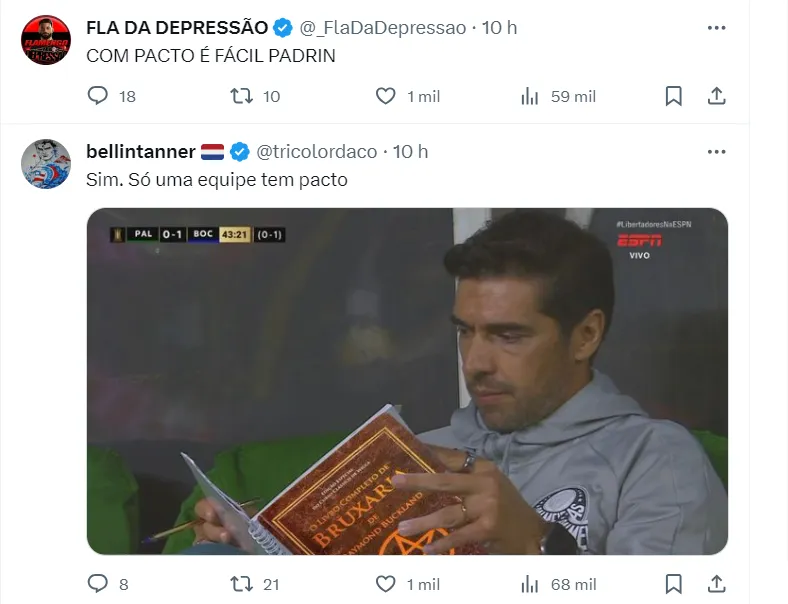
Task: Bookmark the FLA DA DEPRESSÃO tweet
Action: point(673,96)
